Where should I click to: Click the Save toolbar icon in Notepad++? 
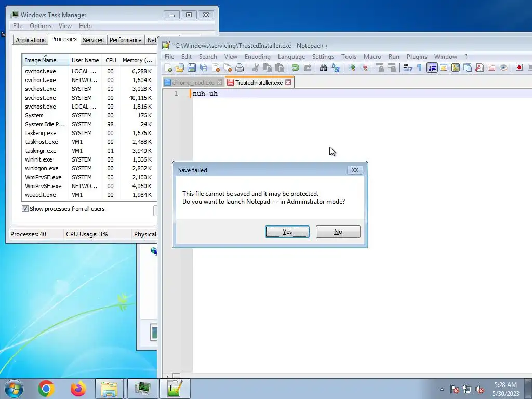(192, 68)
